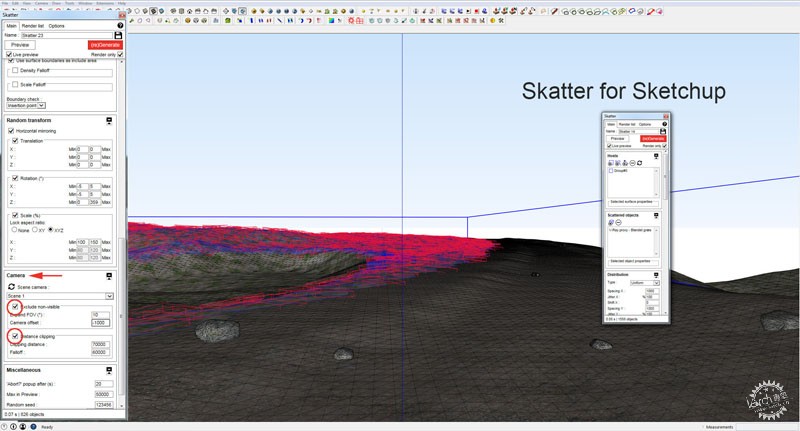Click the Camera offset field

100,323
